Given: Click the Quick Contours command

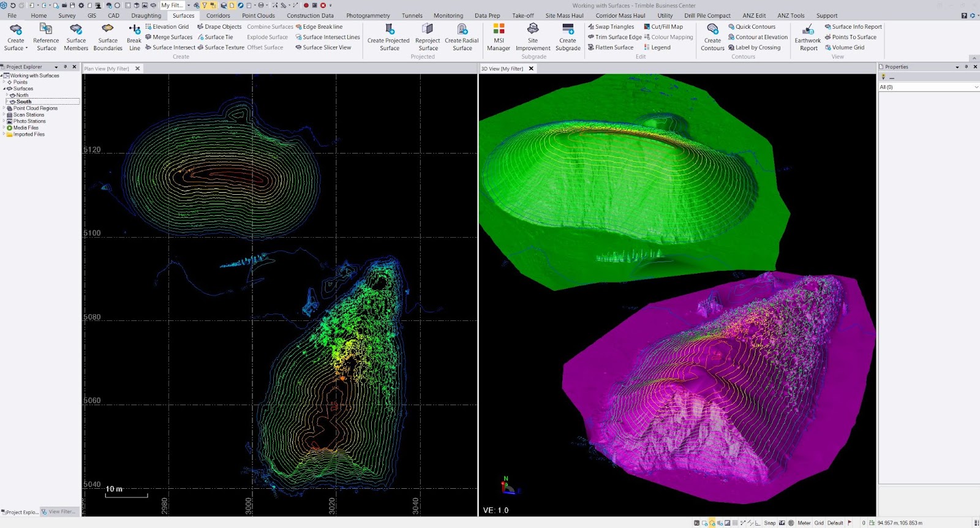Looking at the screenshot, I should 752,27.
